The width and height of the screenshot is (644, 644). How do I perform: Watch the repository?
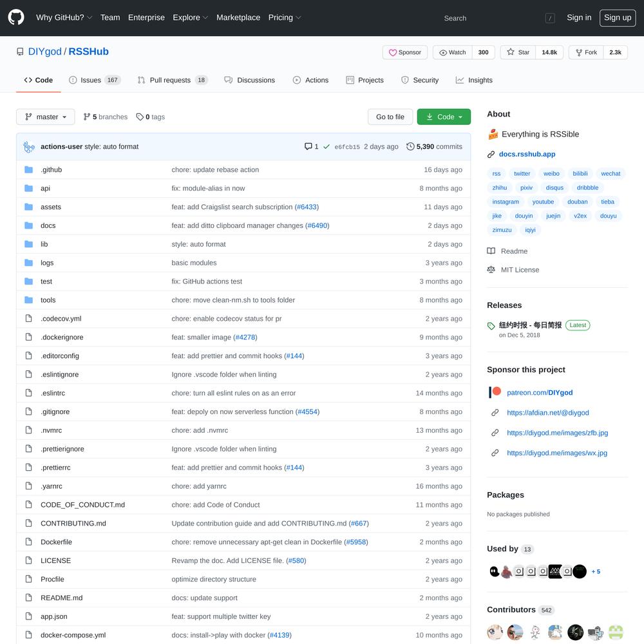coord(453,52)
